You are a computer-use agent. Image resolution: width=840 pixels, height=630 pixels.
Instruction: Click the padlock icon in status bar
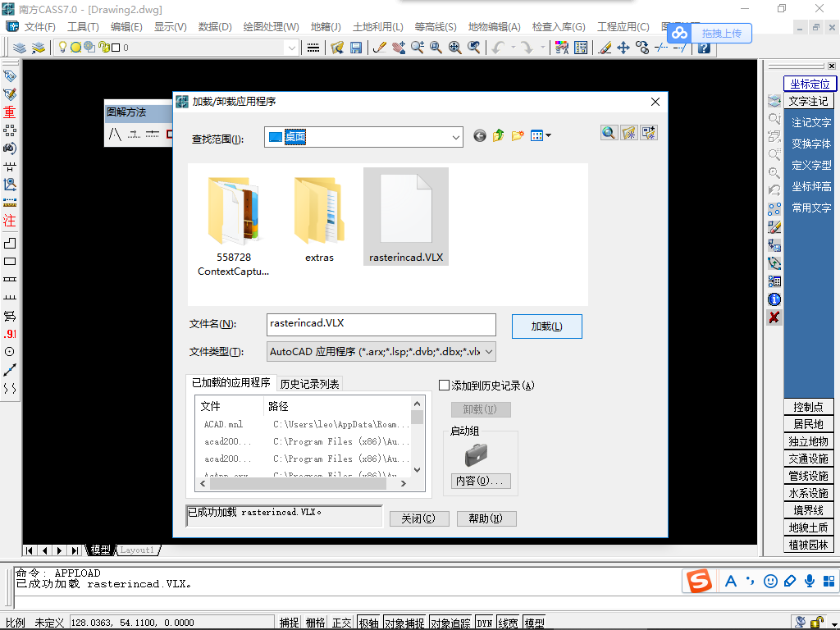[x=816, y=623]
